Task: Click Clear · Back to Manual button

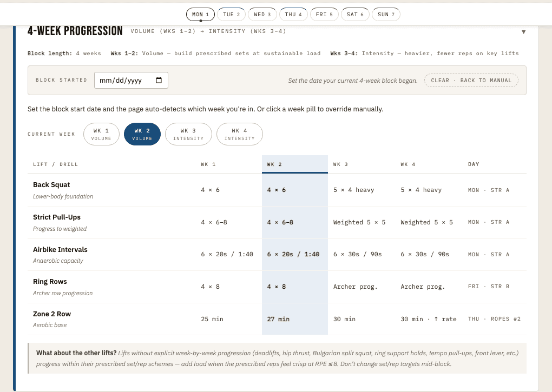Action: pyautogui.click(x=471, y=80)
